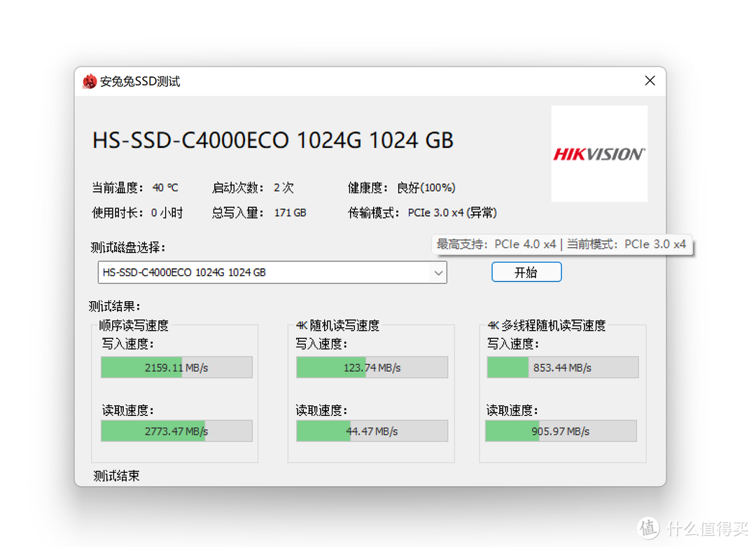Click the 传输模式 PCIe 3.0 x4 (异常) value
Image resolution: width=756 pixels, height=547 pixels.
coord(452,213)
